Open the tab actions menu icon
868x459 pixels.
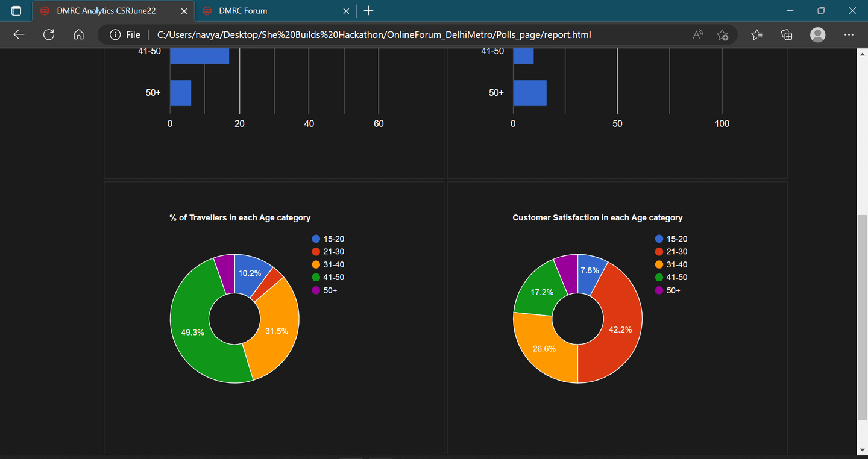click(16, 11)
